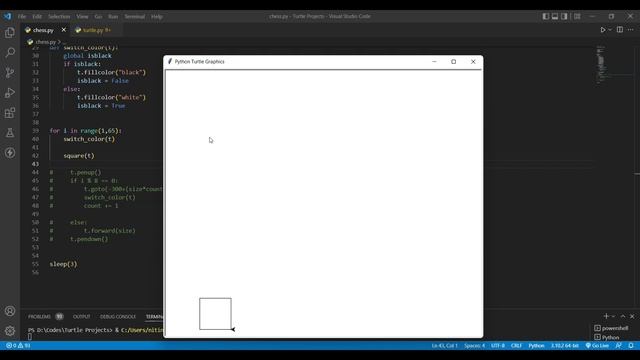Click the line and column status item
640x360 pixels.
coord(444,346)
